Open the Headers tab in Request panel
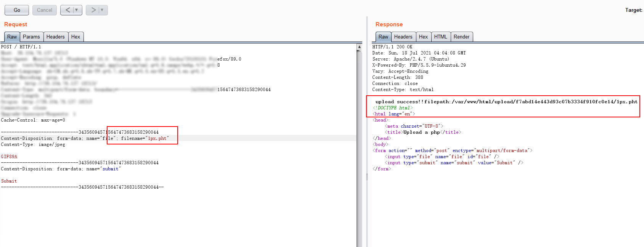The width and height of the screenshot is (644, 247). click(x=55, y=37)
